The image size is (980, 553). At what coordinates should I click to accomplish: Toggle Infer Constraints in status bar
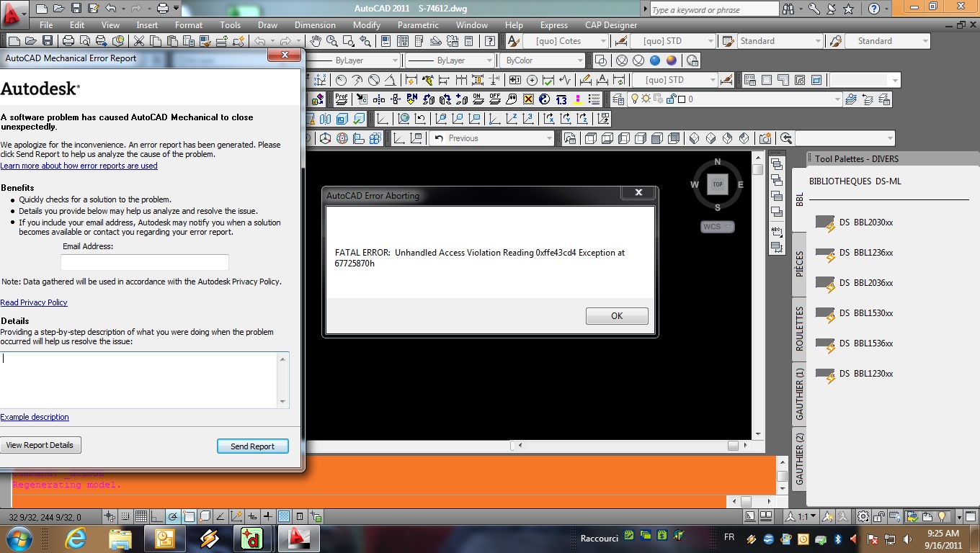point(110,516)
